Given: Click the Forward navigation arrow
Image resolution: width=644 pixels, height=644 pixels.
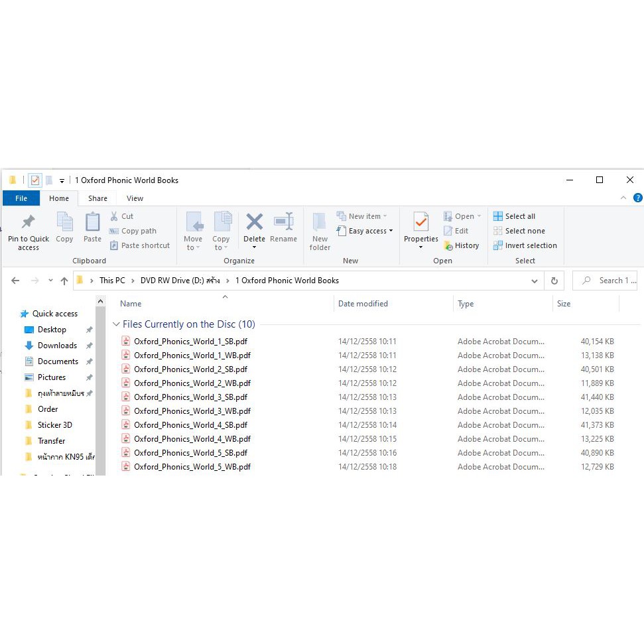Looking at the screenshot, I should (35, 281).
